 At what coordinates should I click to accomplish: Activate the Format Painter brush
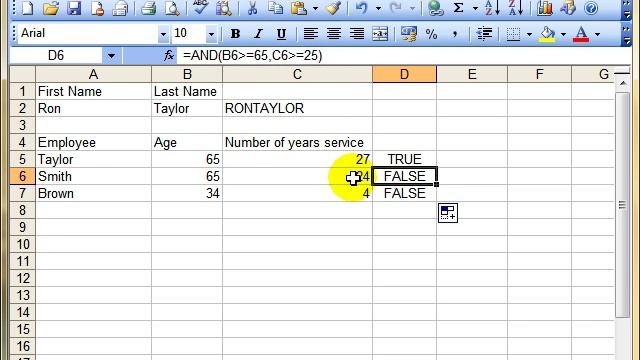(x=333, y=8)
